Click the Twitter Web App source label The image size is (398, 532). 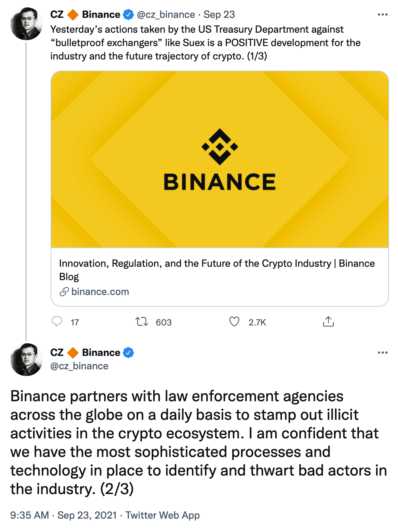coord(163,515)
